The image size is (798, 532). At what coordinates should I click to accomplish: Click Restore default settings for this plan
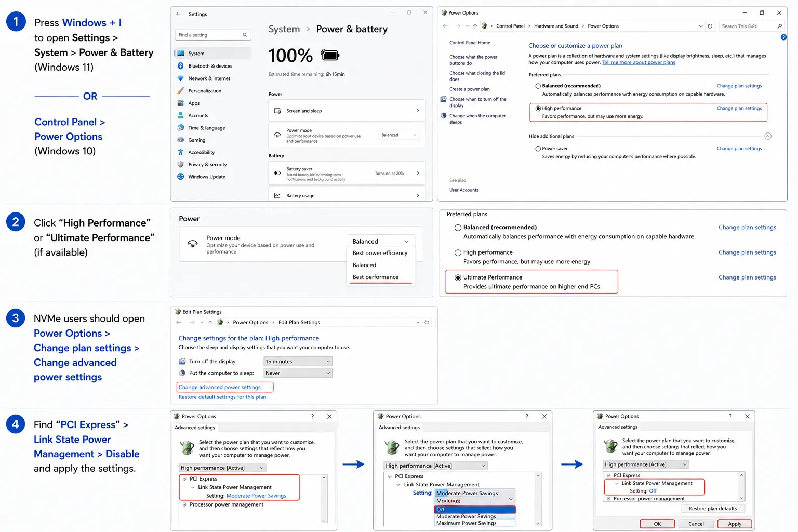[222, 397]
